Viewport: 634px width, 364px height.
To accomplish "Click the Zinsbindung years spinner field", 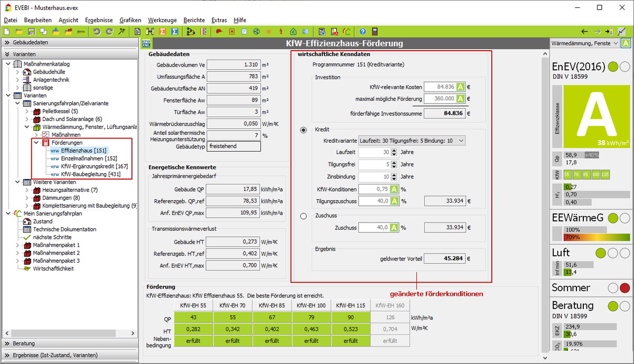I will [379, 176].
